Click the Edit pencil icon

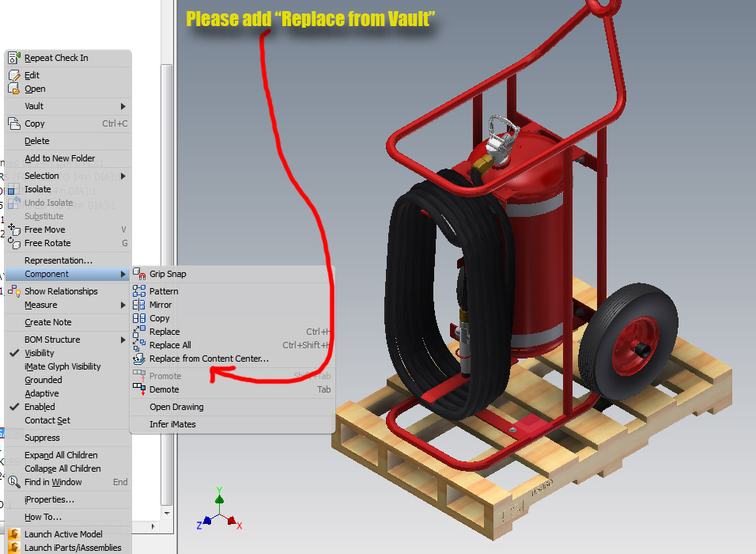point(14,75)
